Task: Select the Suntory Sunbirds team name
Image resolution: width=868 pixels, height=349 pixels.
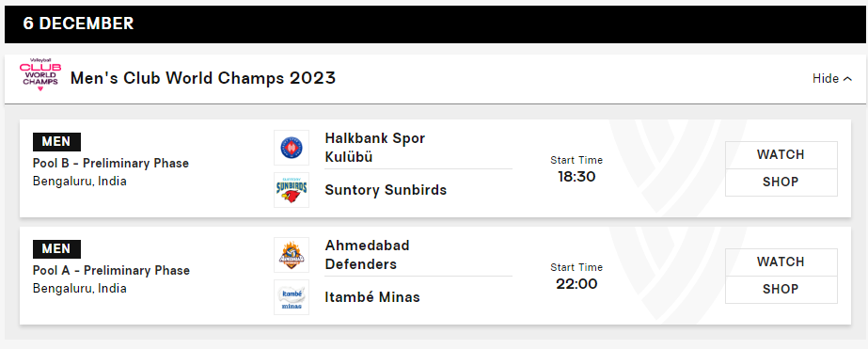Action: 386,190
